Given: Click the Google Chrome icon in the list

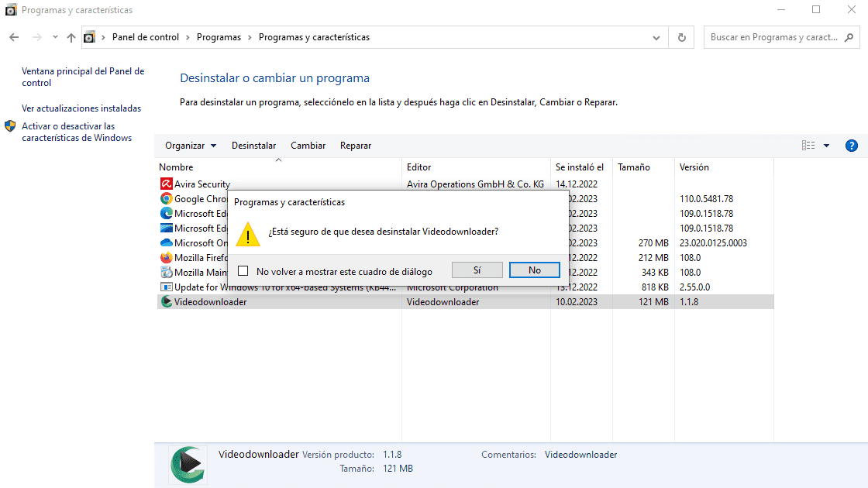Looking at the screenshot, I should point(167,198).
